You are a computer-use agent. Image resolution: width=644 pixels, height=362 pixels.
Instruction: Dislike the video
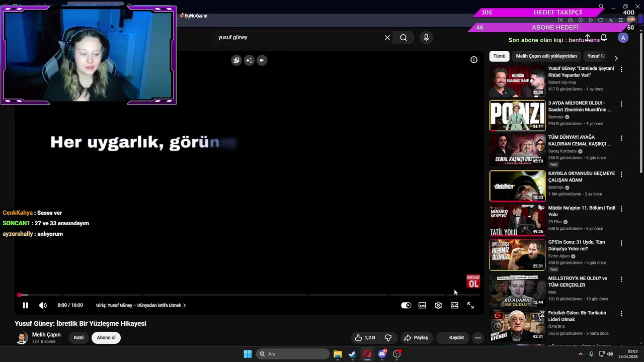(388, 338)
